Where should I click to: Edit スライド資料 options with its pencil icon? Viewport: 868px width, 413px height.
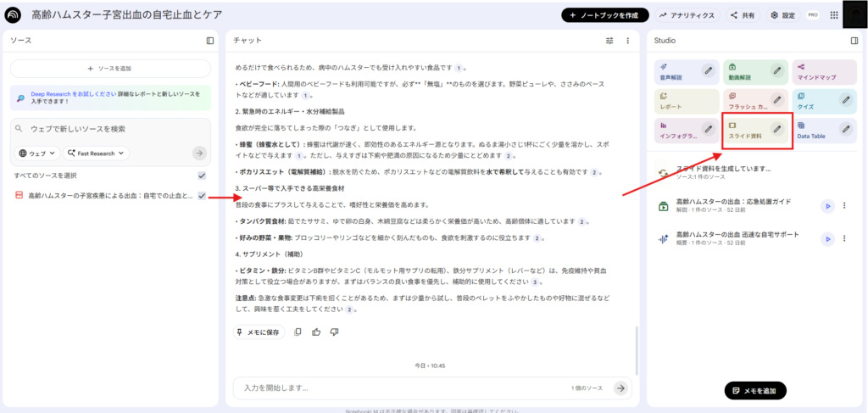coord(776,129)
